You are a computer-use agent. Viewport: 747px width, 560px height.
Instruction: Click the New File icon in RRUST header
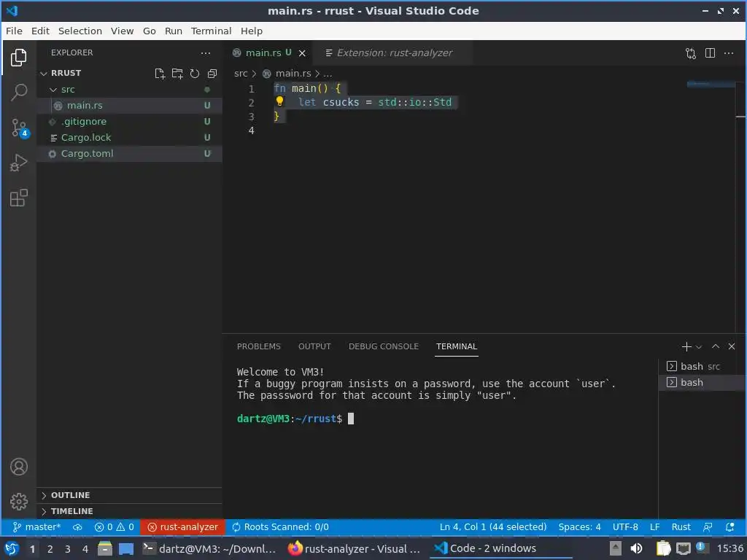pos(160,74)
